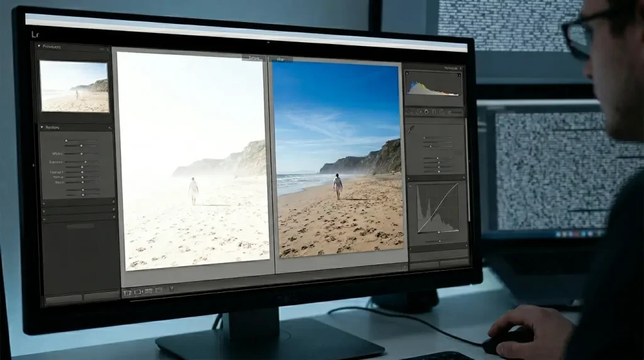Adjust the Exposure slider handle
The width and height of the screenshot is (644, 360).
(86, 162)
